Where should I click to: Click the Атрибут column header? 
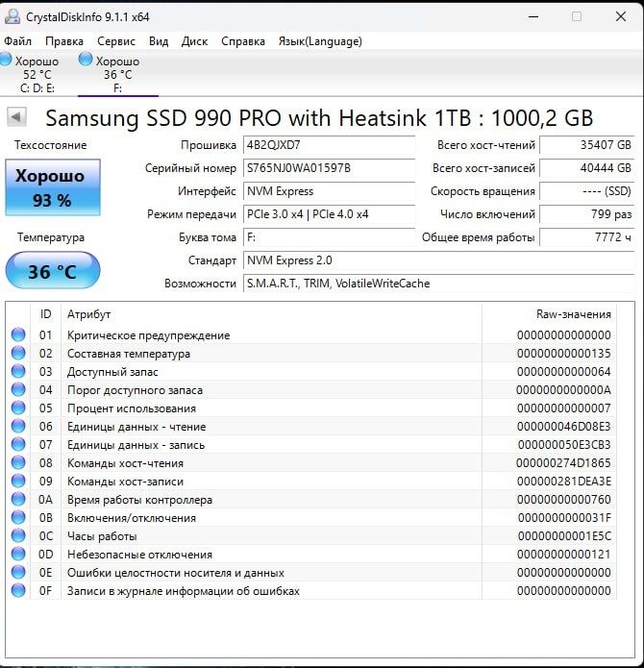click(x=271, y=314)
